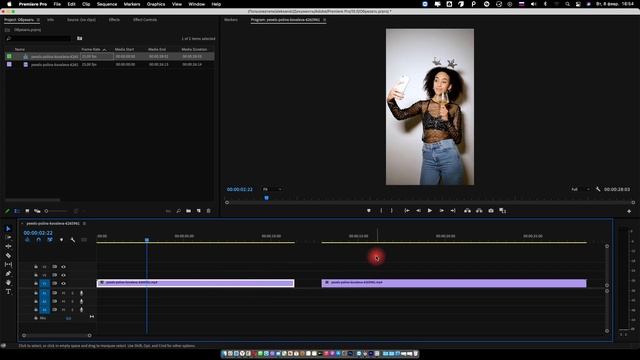This screenshot has height=360, width=640.
Task: Open the Full playback resolution dropdown
Action: (x=580, y=189)
